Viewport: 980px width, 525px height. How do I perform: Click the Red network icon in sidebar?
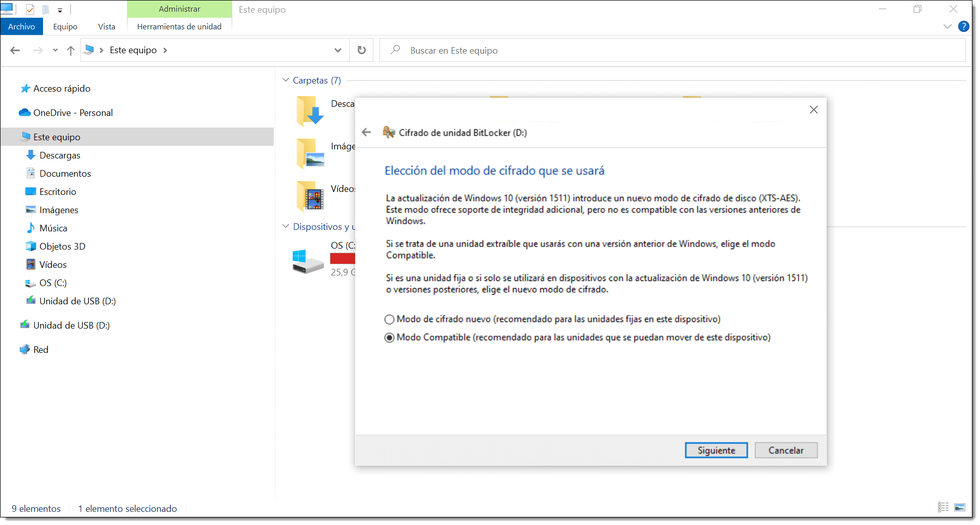25,349
